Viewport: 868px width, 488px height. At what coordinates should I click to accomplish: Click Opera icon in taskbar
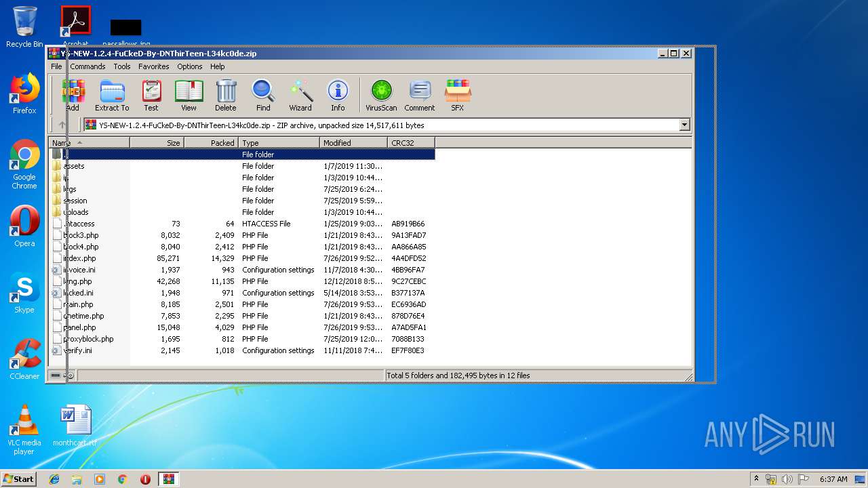tap(145, 479)
